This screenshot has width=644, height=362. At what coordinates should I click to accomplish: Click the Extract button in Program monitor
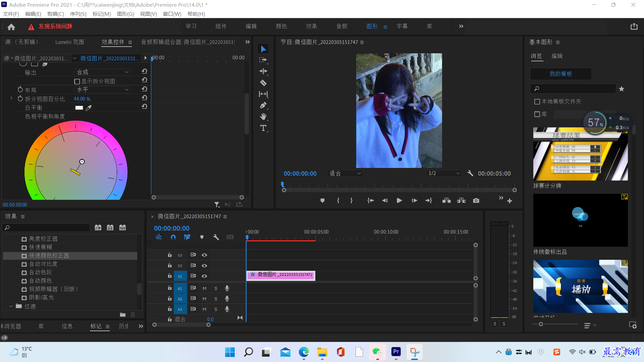(x=461, y=200)
